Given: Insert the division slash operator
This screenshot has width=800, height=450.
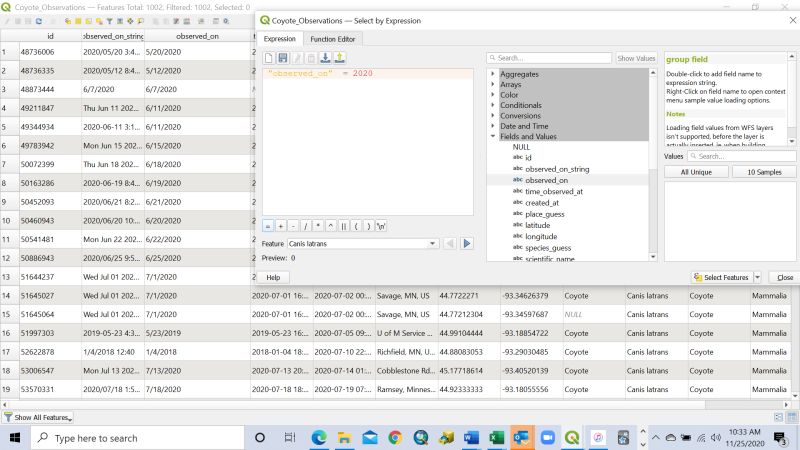Looking at the screenshot, I should (x=306, y=226).
